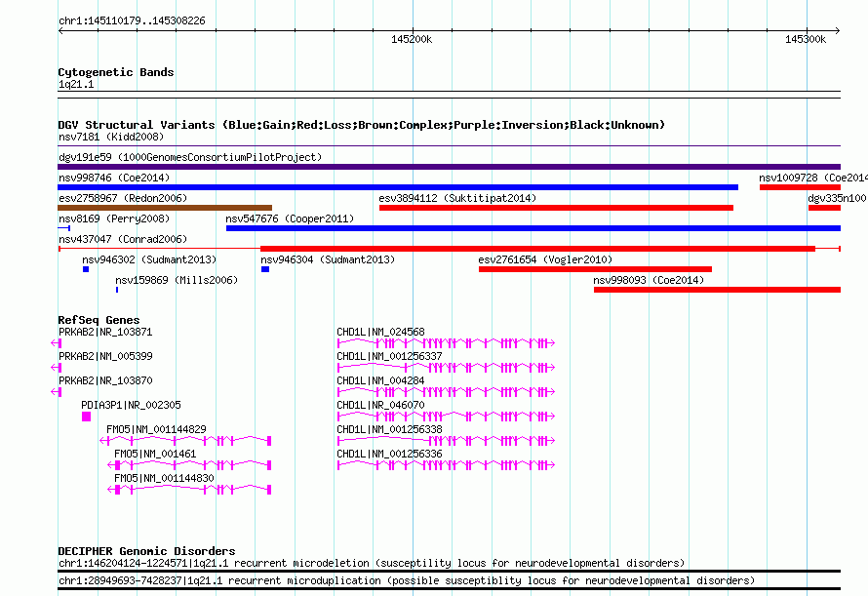
Task: Open the 1q21.1 recurrent microdeletion entry
Action: (x=372, y=563)
